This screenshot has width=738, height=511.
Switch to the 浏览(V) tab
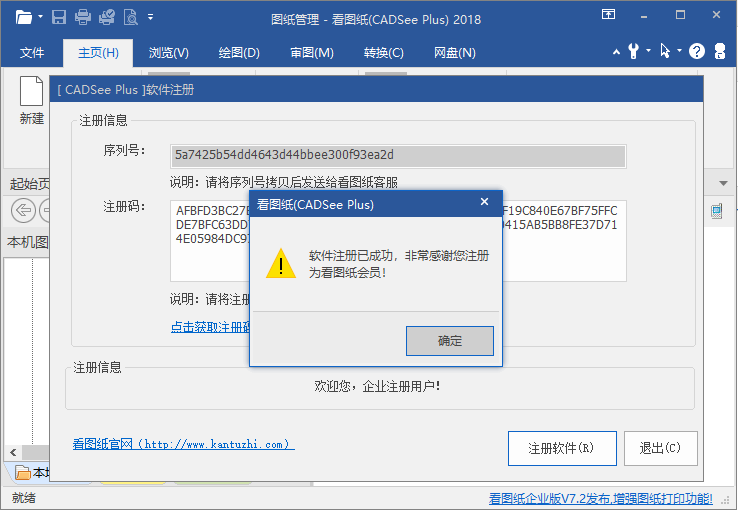[168, 53]
